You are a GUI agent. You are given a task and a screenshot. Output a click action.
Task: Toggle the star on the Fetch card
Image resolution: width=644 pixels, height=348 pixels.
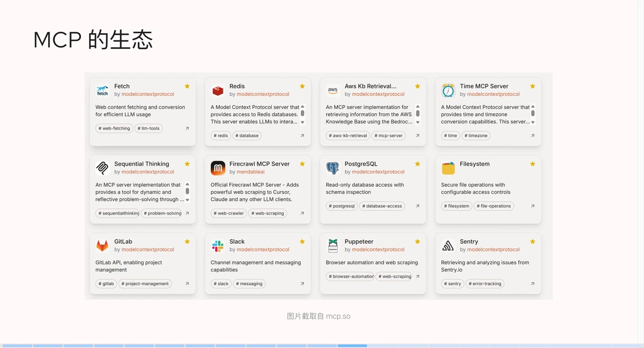[x=187, y=86]
